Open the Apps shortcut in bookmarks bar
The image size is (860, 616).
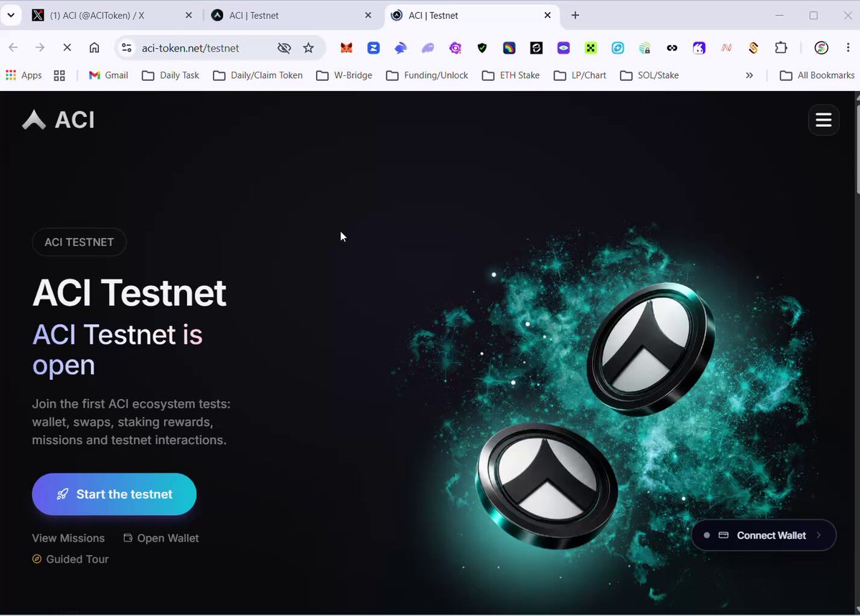coord(24,75)
